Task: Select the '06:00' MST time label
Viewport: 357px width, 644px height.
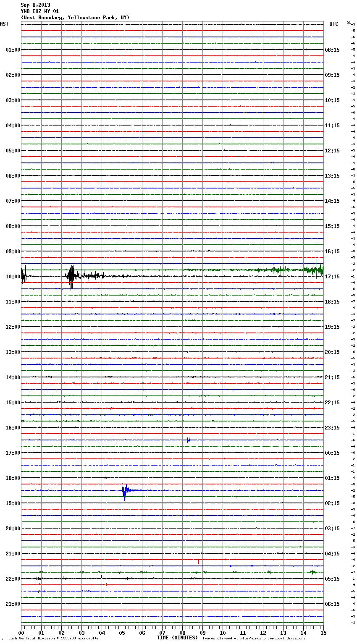Action: point(13,176)
